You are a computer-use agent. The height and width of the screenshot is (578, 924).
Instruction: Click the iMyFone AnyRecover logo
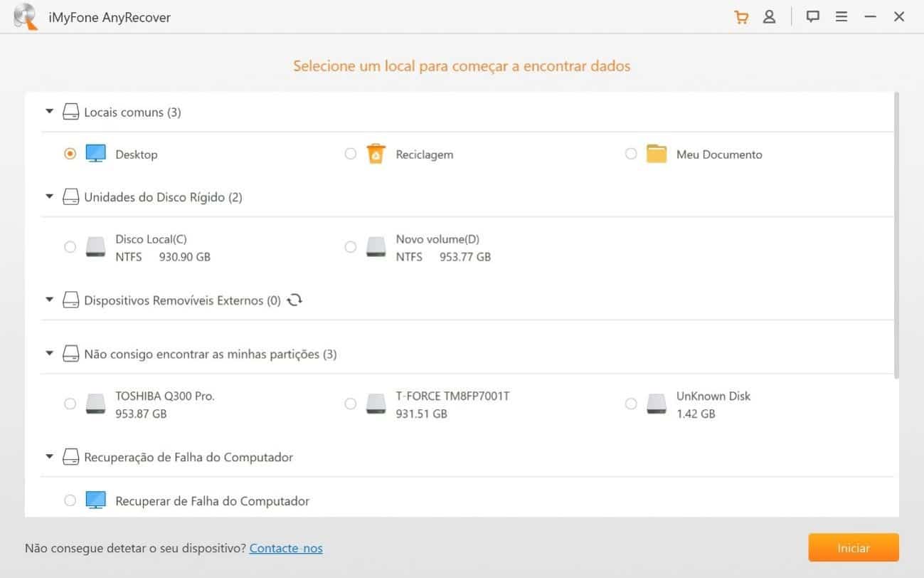point(25,17)
